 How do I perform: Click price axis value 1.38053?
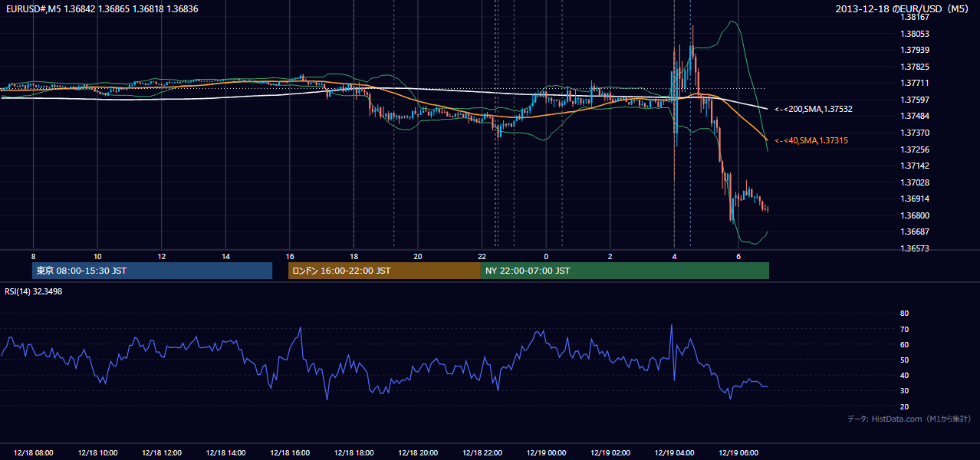point(915,34)
